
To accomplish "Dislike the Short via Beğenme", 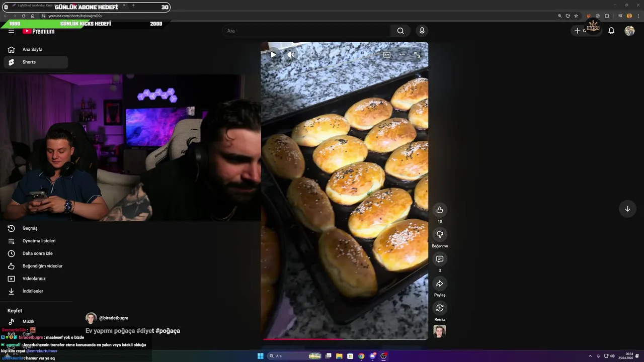I will pyautogui.click(x=440, y=234).
